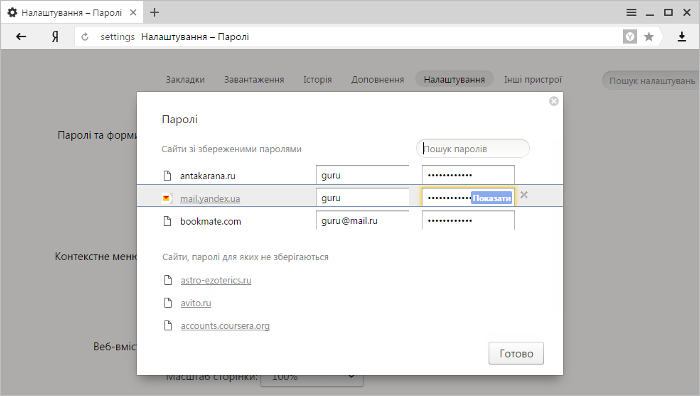Click the Пошук паролів search field
700x396 pixels.
(473, 149)
